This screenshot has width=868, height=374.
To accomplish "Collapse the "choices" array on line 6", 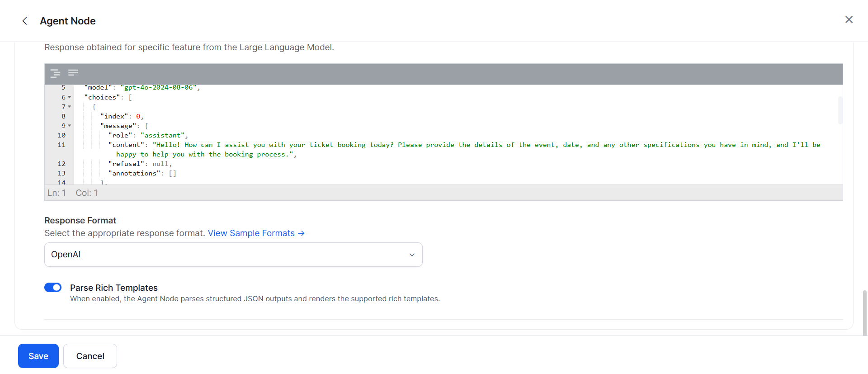I will (70, 97).
